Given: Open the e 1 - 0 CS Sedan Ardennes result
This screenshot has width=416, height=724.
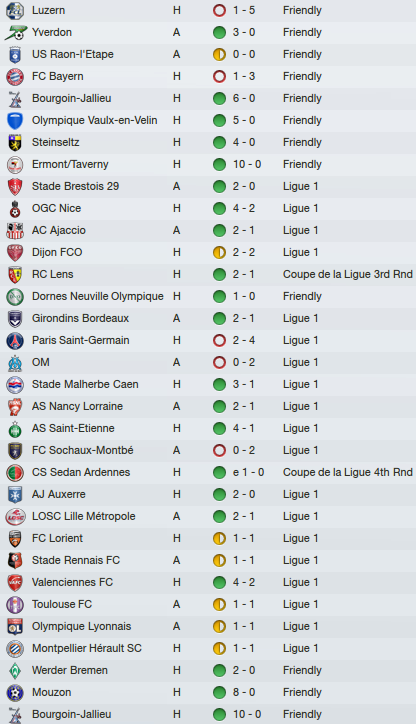Looking at the screenshot, I should coord(248,472).
